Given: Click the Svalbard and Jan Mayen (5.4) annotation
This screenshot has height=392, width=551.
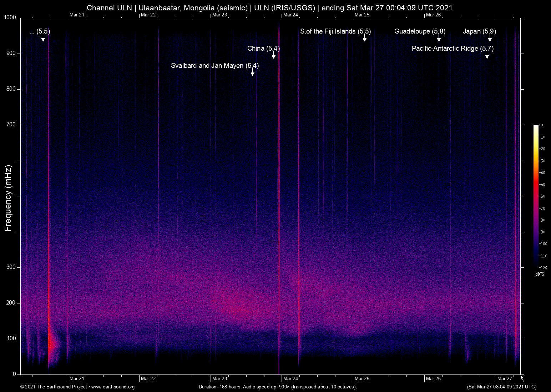Looking at the screenshot, I should (216, 66).
